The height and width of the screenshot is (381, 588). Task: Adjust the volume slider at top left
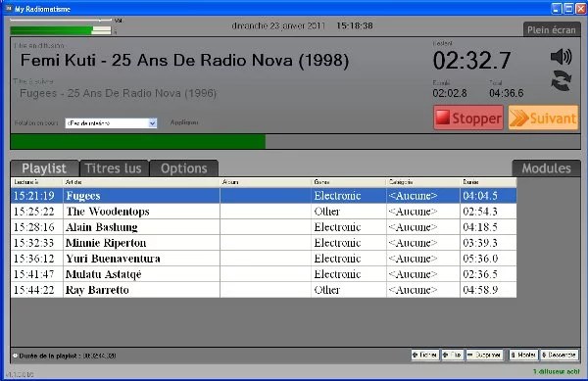[x=61, y=20]
